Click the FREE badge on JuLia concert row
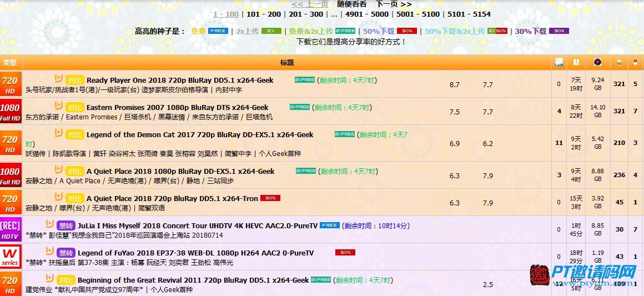644x296 pixels. pos(329,225)
